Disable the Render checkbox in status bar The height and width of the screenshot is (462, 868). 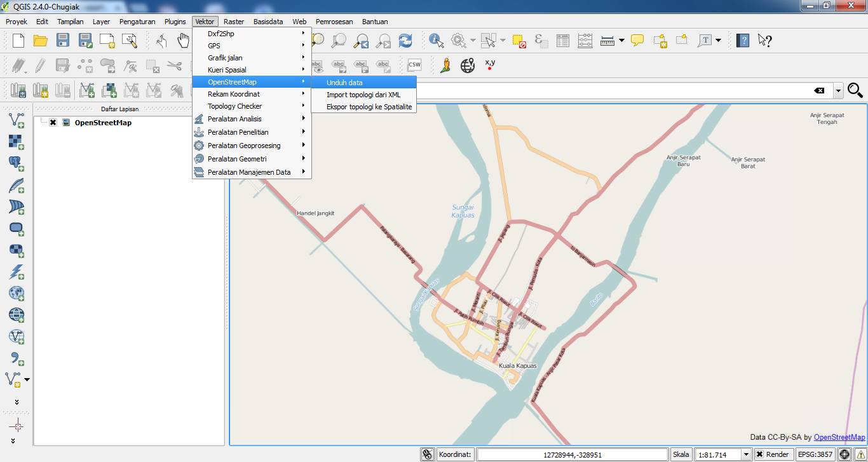(761, 454)
